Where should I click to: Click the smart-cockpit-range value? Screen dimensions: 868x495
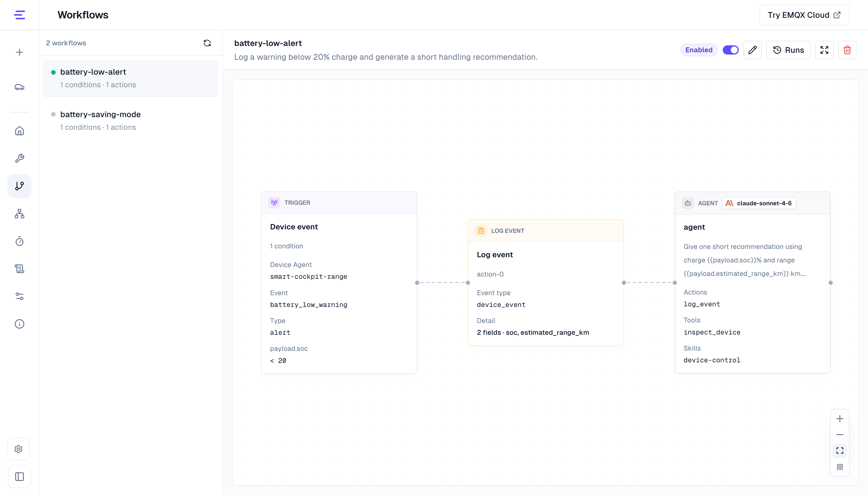coord(309,277)
